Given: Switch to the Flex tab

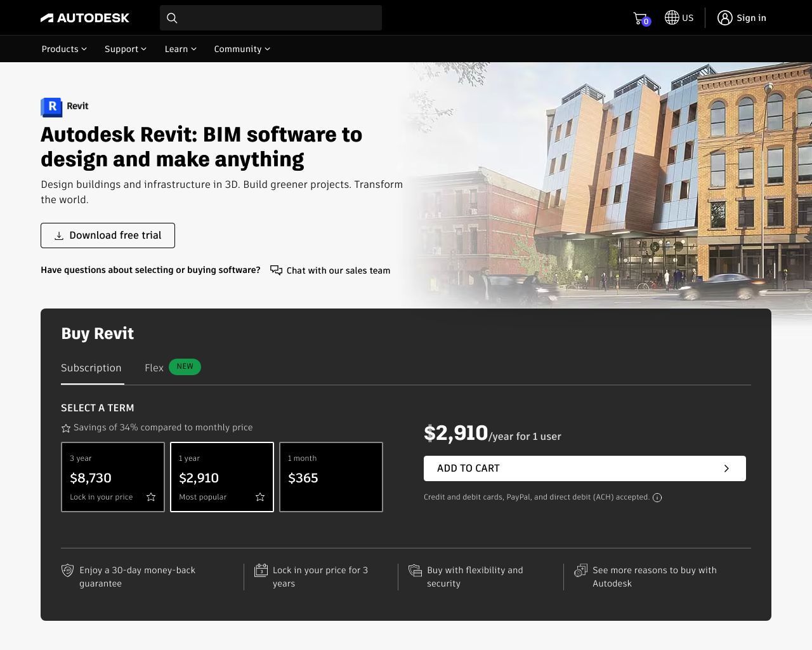Looking at the screenshot, I should point(154,368).
